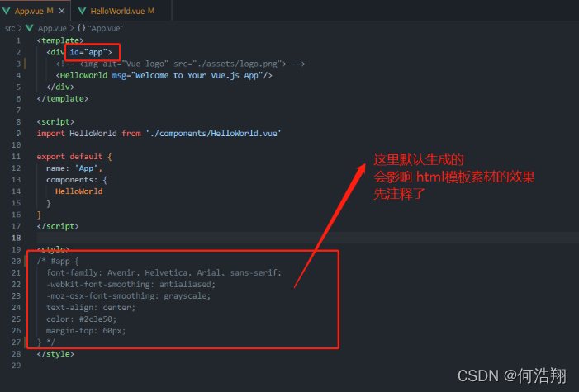
Task: Click line number 11 in gutter
Action: [16, 157]
